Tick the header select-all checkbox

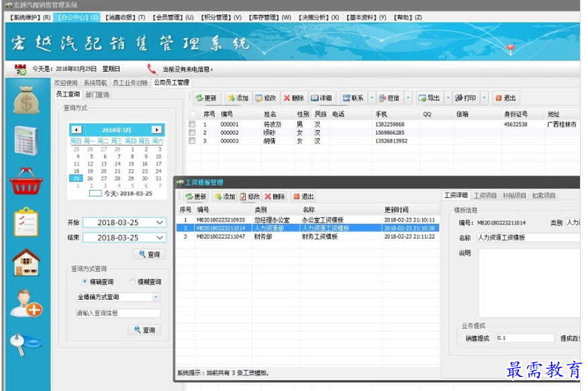tap(193, 114)
